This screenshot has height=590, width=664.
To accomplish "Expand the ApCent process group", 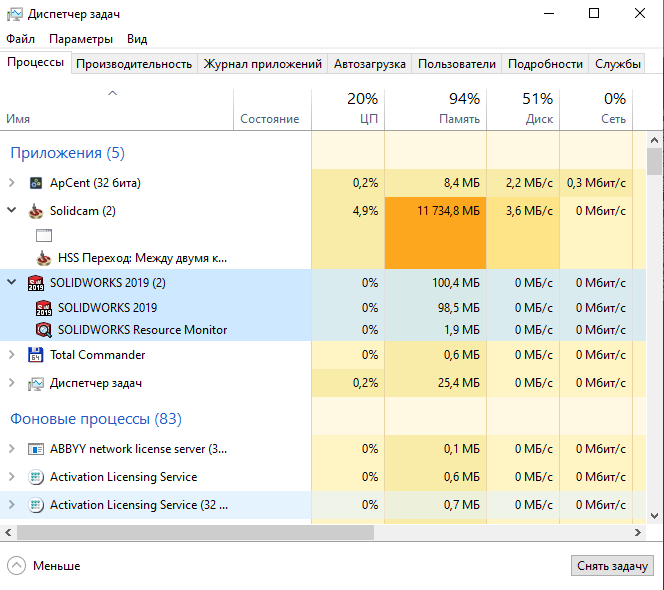I will tap(11, 183).
